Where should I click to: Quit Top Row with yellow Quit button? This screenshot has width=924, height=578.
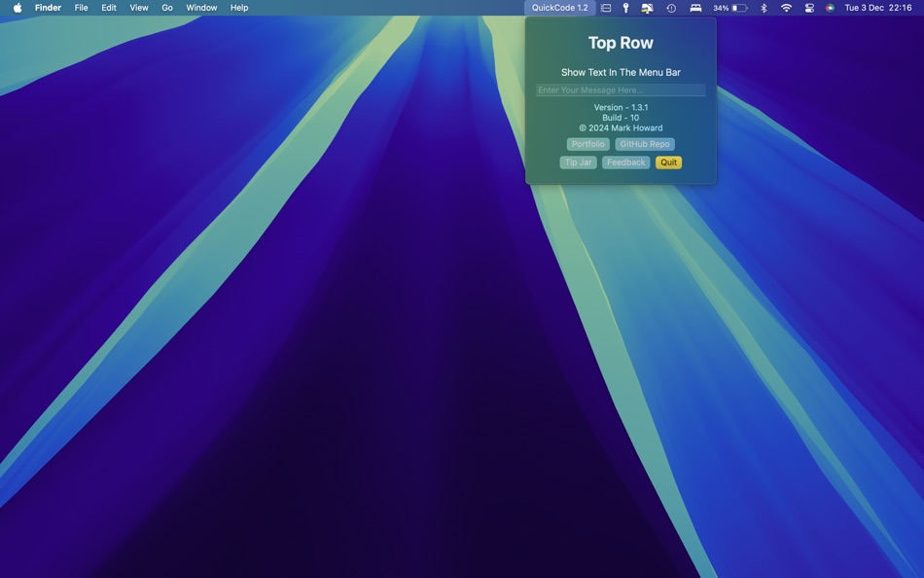(668, 163)
